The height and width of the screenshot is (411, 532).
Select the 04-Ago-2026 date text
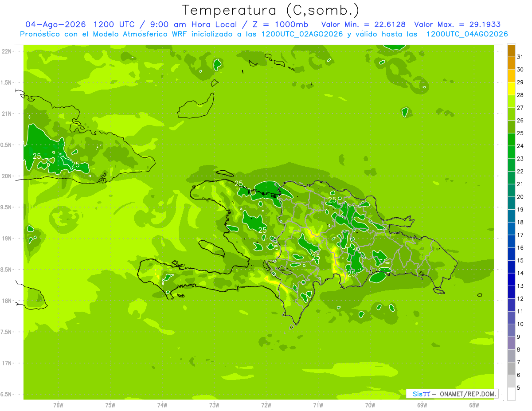55,24
